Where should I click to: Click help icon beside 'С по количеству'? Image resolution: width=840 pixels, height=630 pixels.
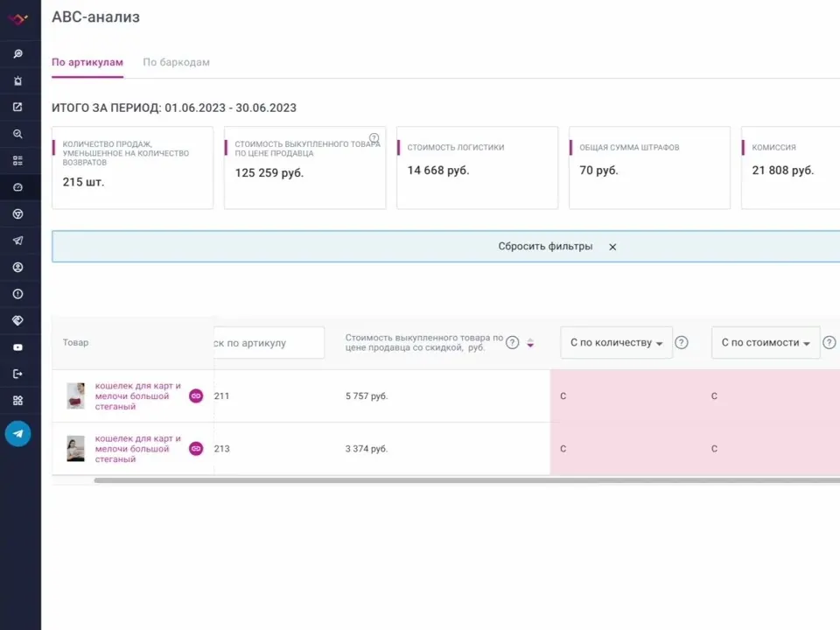pos(682,342)
